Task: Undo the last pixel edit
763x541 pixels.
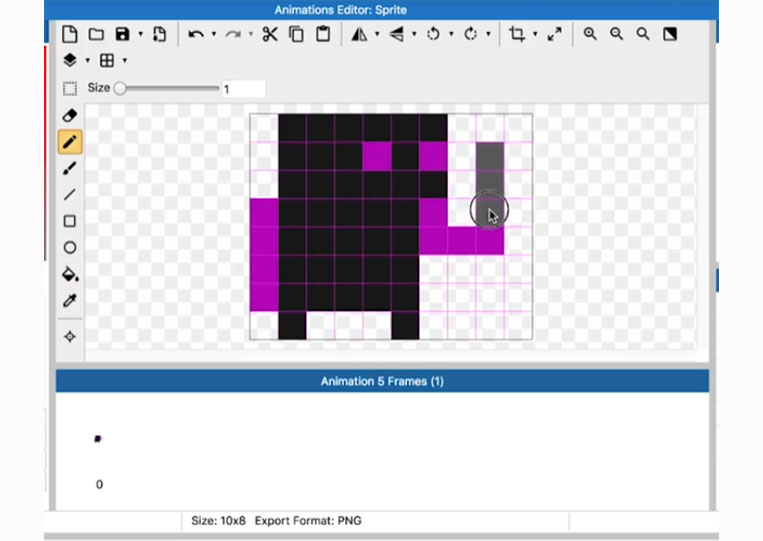Action: 196,34
